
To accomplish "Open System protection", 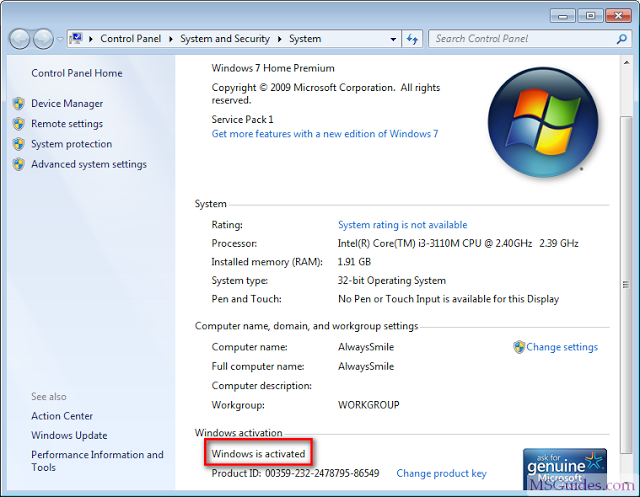I will [x=71, y=144].
